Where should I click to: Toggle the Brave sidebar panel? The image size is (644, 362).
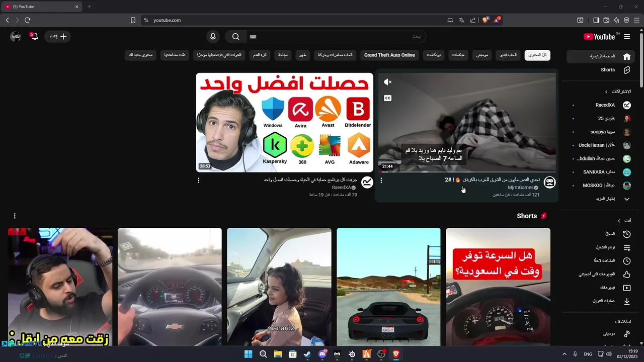point(596,20)
